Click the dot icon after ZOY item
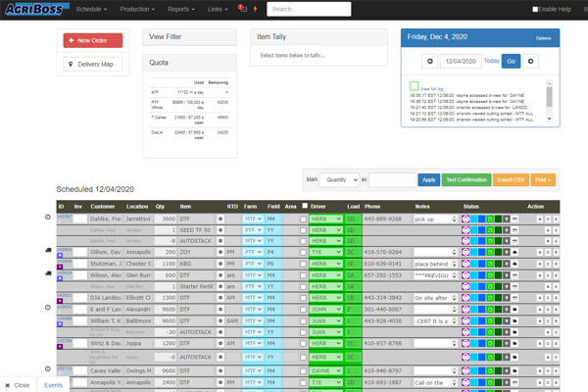This screenshot has height=392, width=588. pyautogui.click(x=220, y=252)
